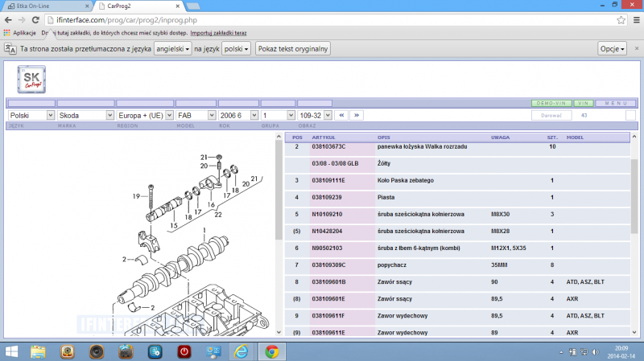The height and width of the screenshot is (361, 644).
Task: Switch to the Etka On-Line tab
Action: click(47, 6)
